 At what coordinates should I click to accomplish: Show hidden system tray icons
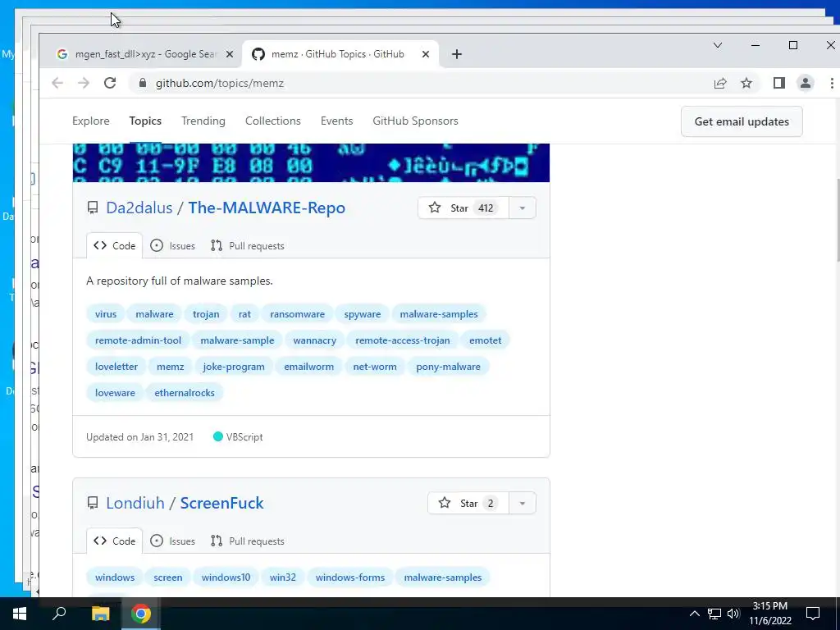point(694,614)
